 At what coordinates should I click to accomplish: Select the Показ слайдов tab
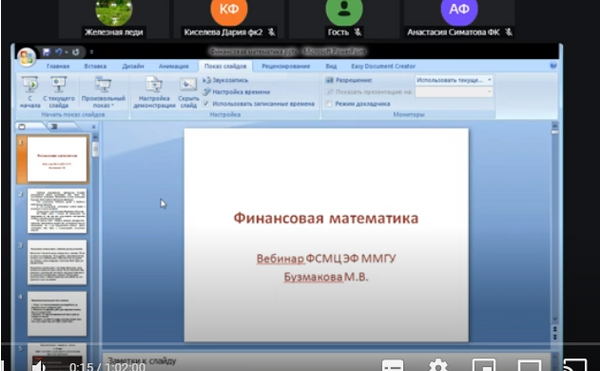point(225,66)
